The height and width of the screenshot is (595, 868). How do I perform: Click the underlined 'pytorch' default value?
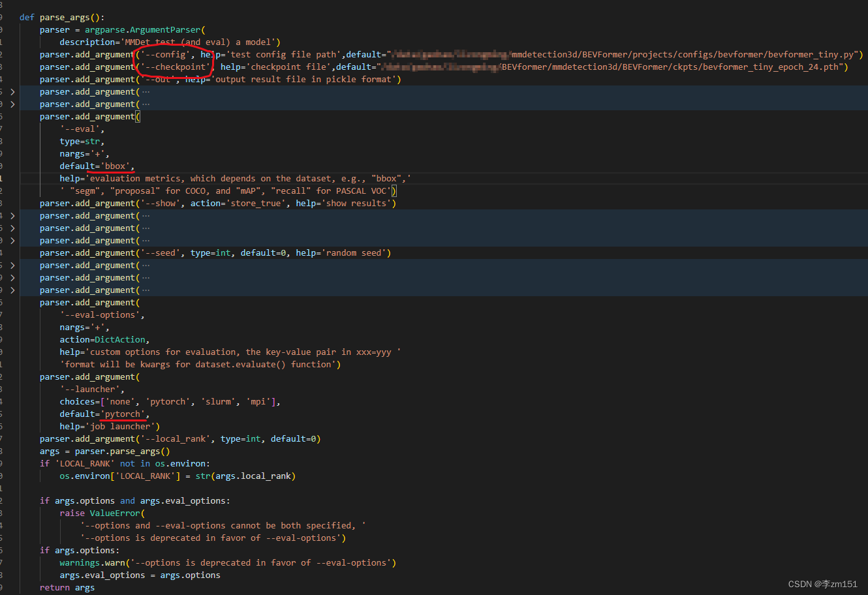(123, 414)
